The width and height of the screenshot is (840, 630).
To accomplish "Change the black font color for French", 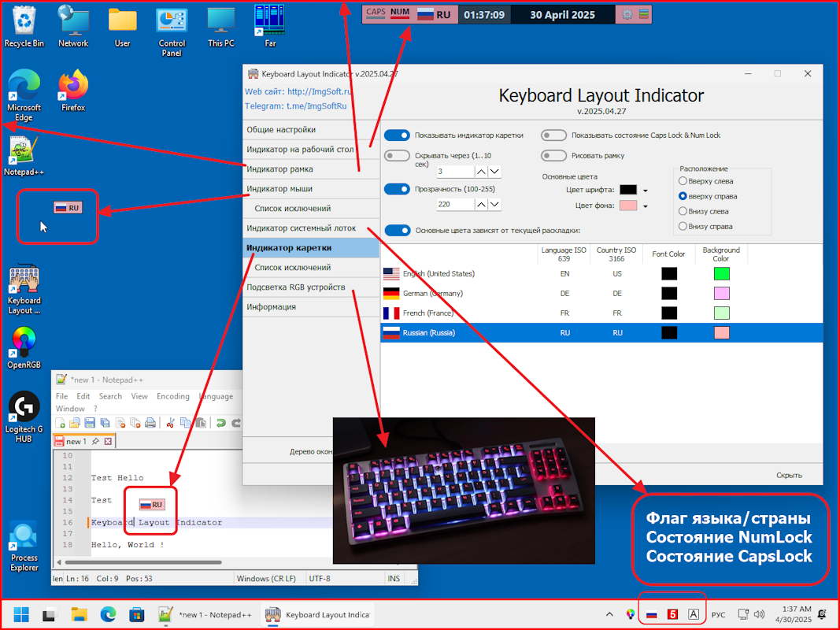I will pos(669,313).
